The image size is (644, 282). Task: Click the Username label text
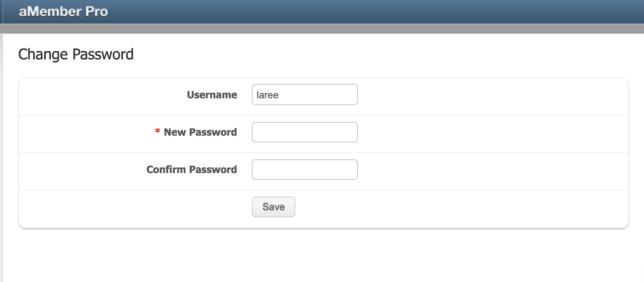point(212,95)
